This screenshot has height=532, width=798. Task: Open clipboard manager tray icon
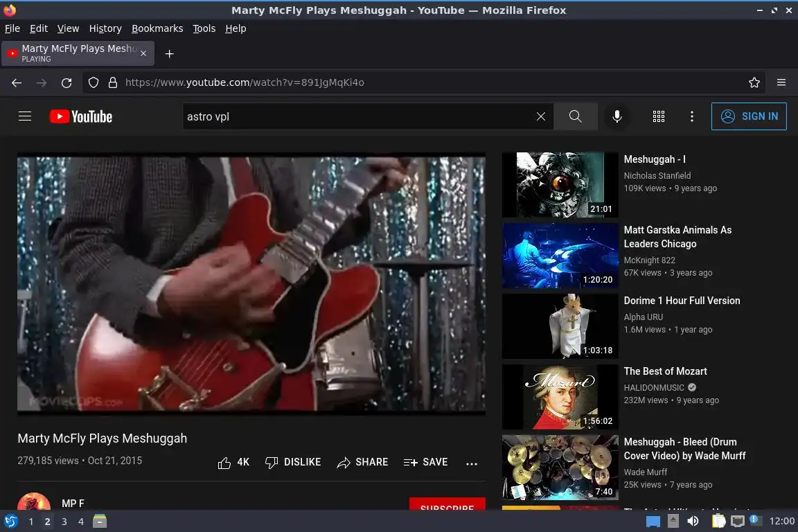pyautogui.click(x=718, y=522)
